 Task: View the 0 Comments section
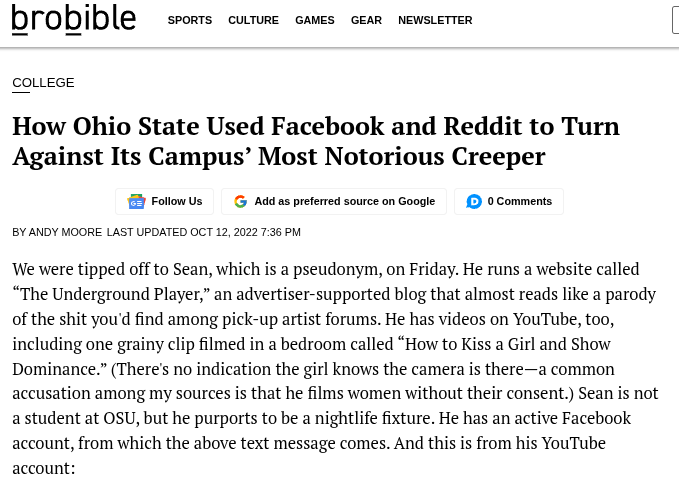tap(509, 201)
